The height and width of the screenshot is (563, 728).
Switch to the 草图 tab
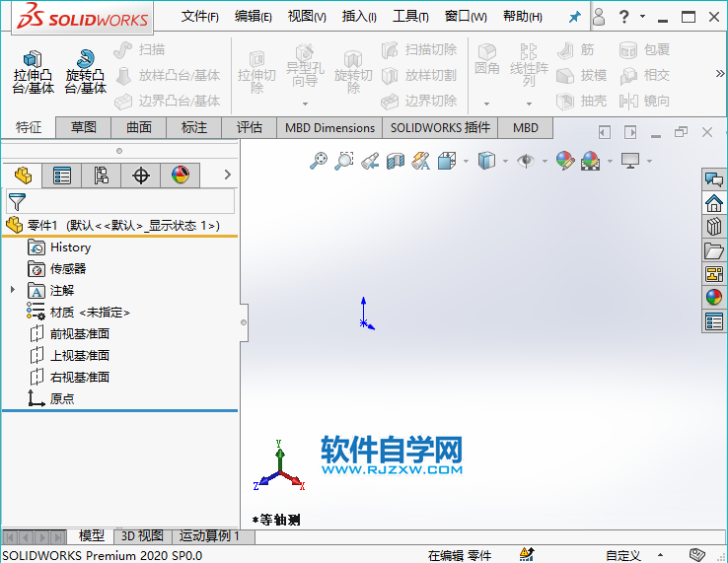coord(83,127)
